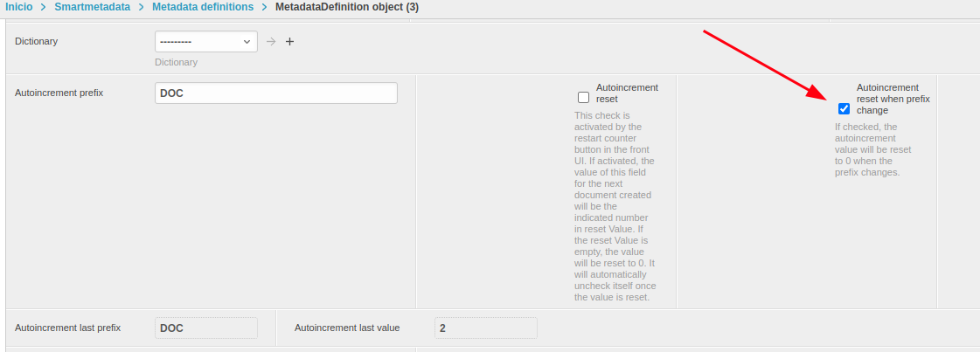
Task: Click the breadcrumb chevron after Smartmetadata
Action: [141, 7]
